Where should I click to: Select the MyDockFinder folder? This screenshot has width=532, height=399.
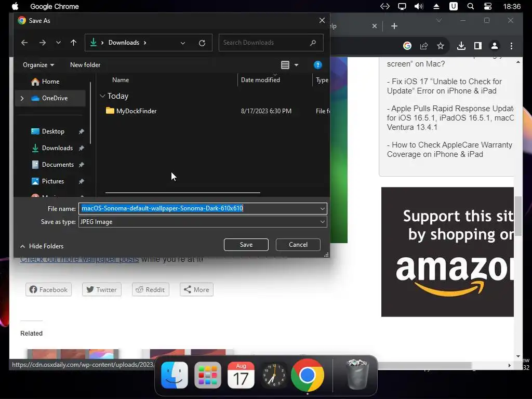[131, 111]
